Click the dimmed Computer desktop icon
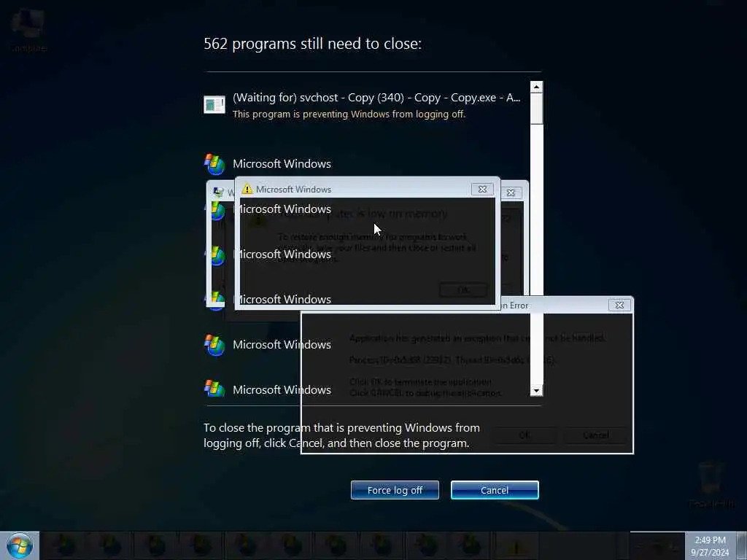Screen dimensions: 747x560 point(28,29)
